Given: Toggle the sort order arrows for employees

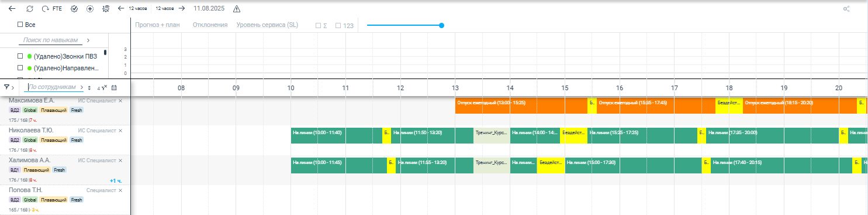Looking at the screenshot, I should pyautogui.click(x=89, y=87).
